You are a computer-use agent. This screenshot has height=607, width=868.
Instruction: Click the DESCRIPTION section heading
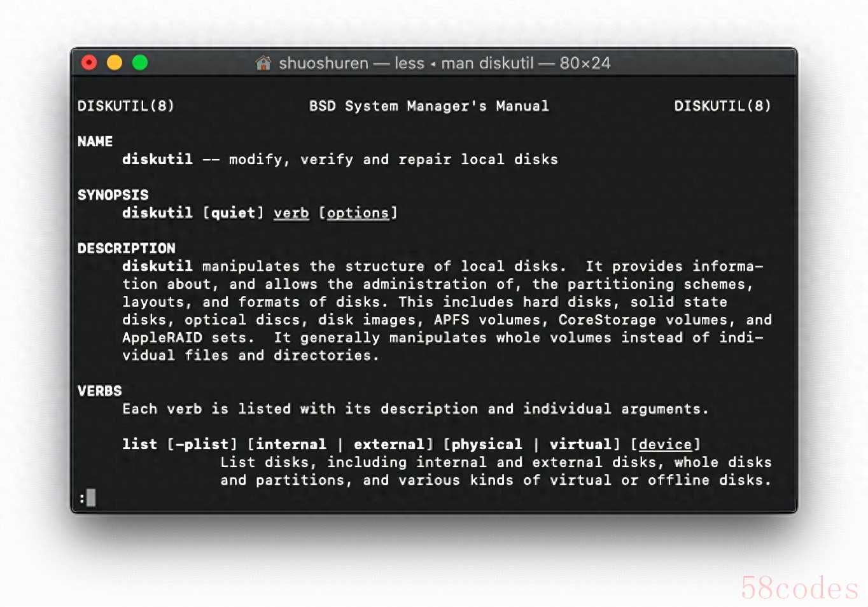[126, 248]
